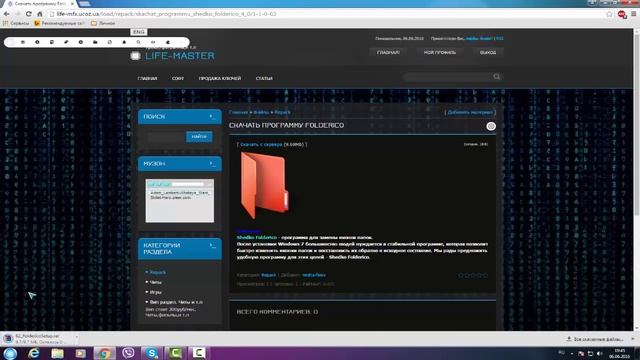This screenshot has height=360, width=640.
Task: Open the white Camtasia recorder taskbar icon
Action: pyautogui.click(x=199, y=353)
